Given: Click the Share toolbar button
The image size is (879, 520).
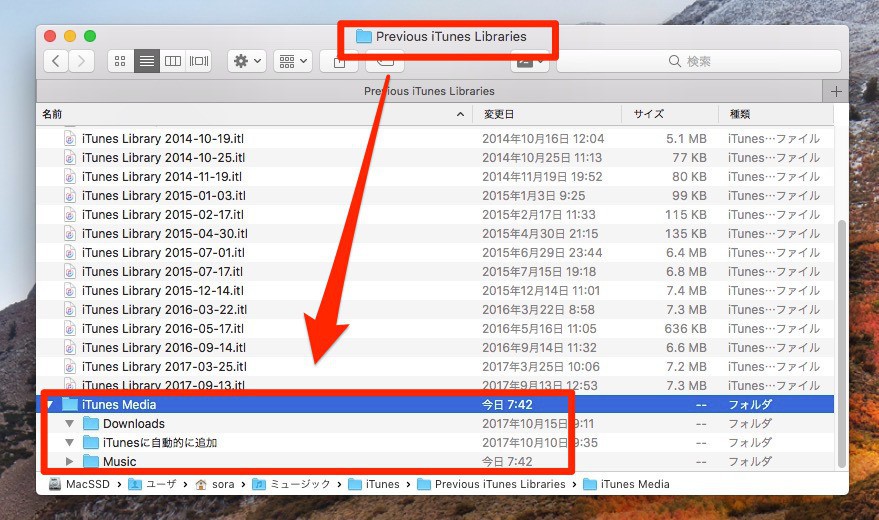Looking at the screenshot, I should point(338,62).
